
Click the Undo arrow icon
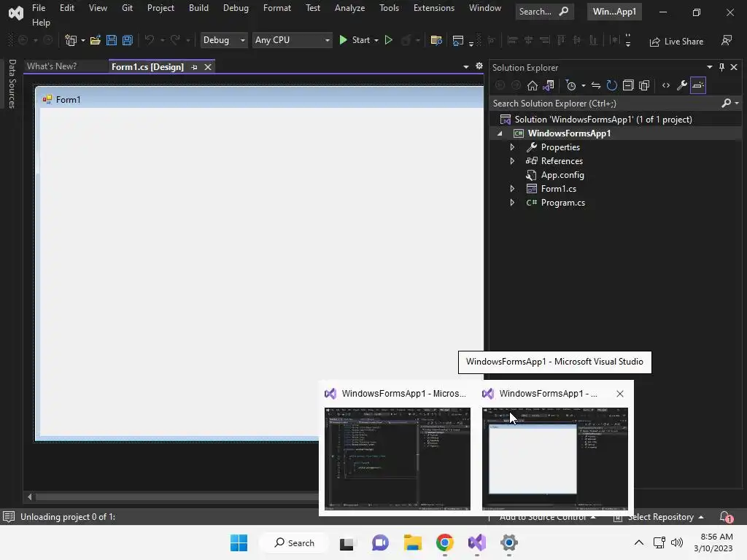pyautogui.click(x=150, y=41)
